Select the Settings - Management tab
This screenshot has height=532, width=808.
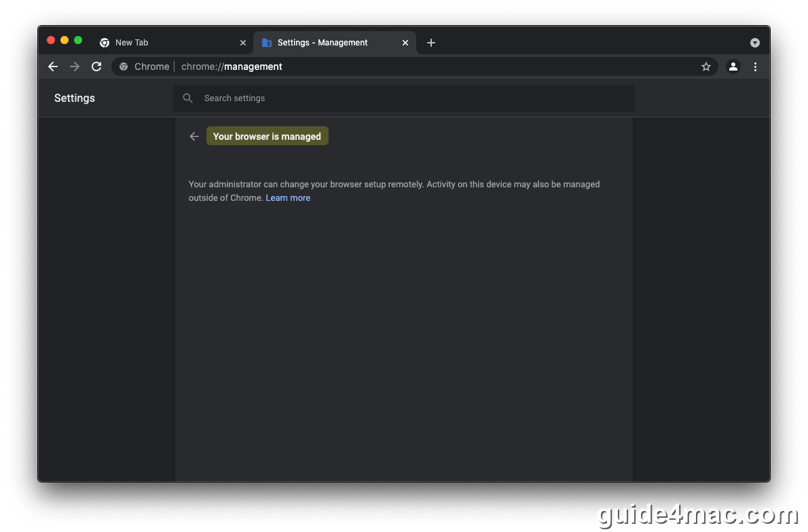tap(335, 43)
